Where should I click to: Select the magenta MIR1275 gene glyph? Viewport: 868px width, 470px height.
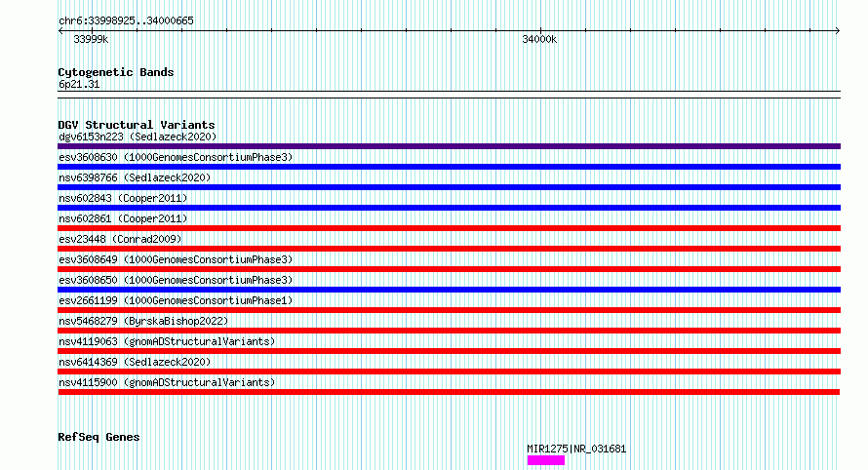point(546,460)
